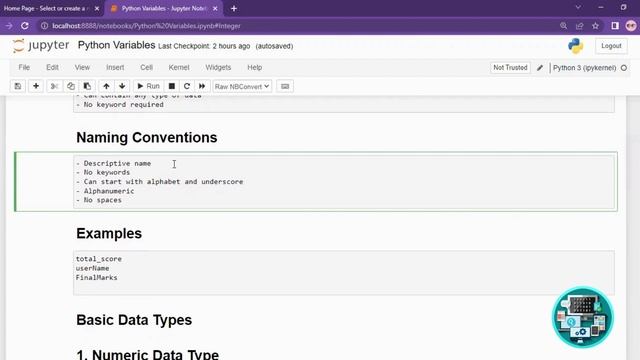
Task: Click site information icon in address bar
Action: (x=44, y=26)
